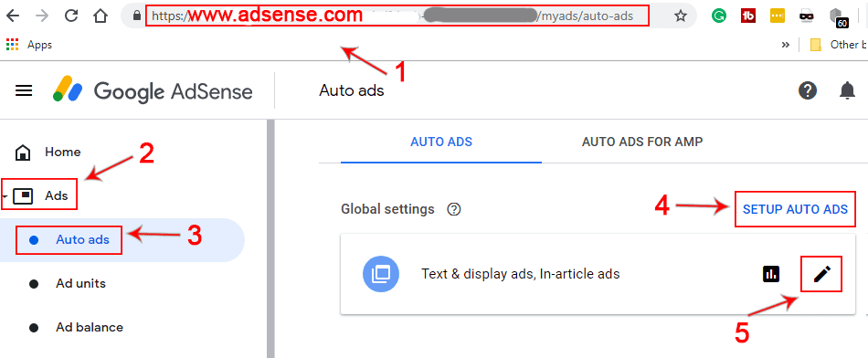Click the Text & display ads layers icon

[x=382, y=273]
